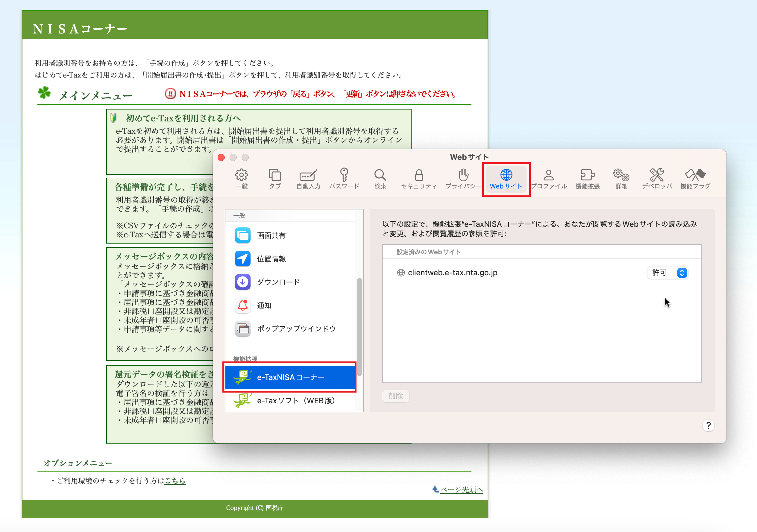Close the Webサイト settings window

pyautogui.click(x=221, y=157)
